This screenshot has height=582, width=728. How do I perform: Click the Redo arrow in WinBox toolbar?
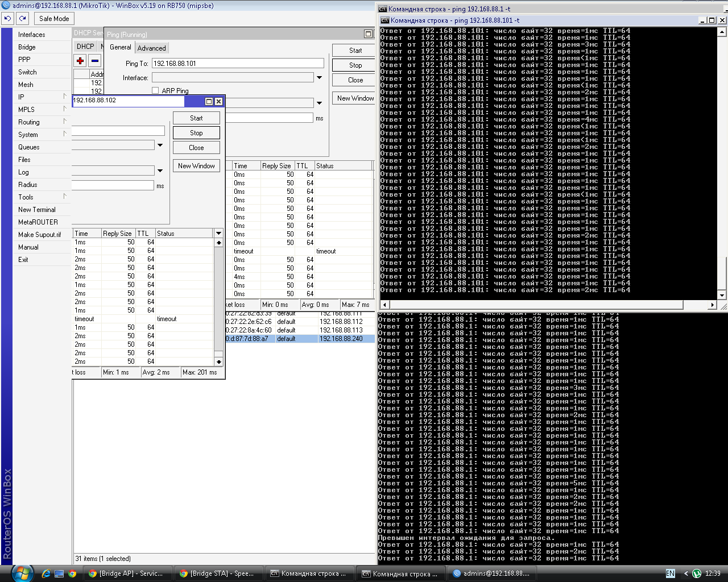(22, 19)
